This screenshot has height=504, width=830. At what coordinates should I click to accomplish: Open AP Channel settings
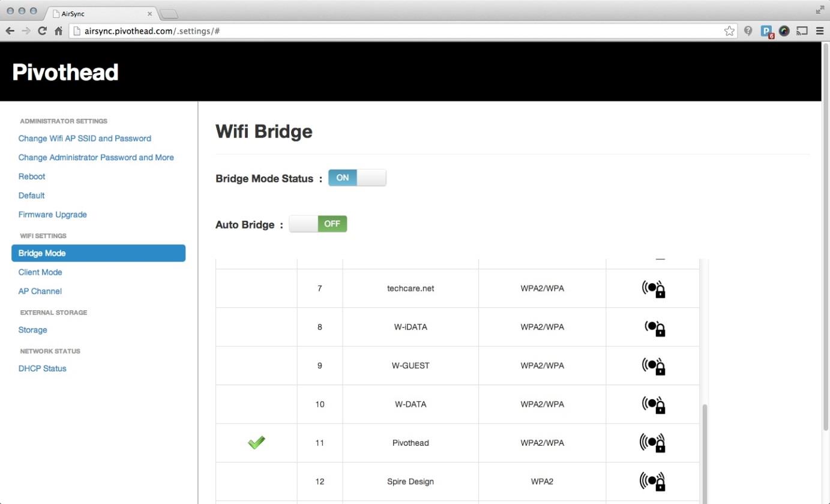(40, 292)
